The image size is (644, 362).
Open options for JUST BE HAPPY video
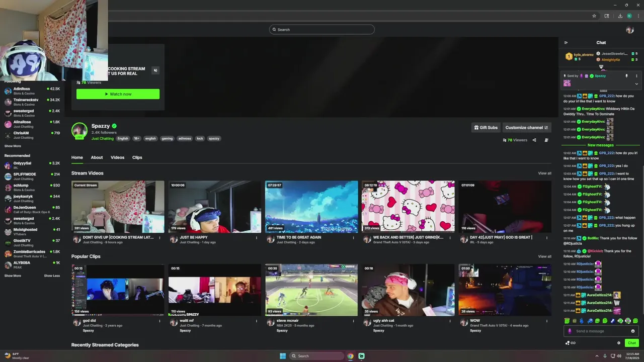[x=257, y=238]
